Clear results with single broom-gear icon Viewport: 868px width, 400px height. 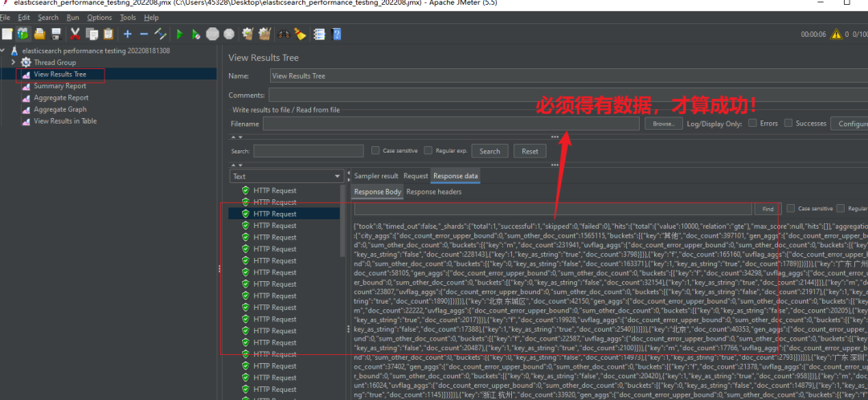coord(248,35)
